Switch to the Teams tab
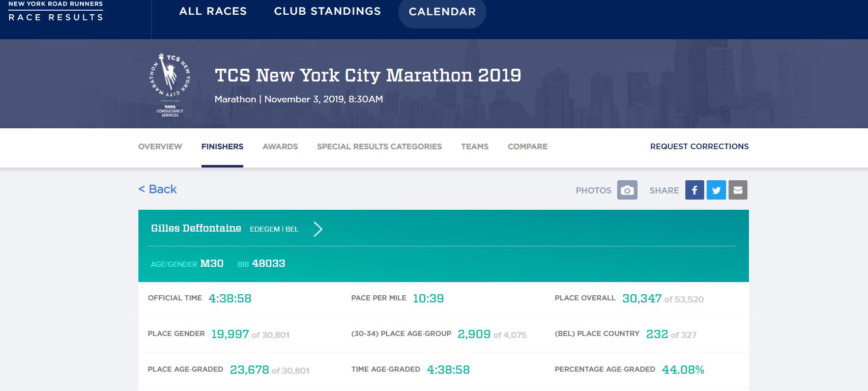Image resolution: width=868 pixels, height=391 pixels. [x=475, y=147]
